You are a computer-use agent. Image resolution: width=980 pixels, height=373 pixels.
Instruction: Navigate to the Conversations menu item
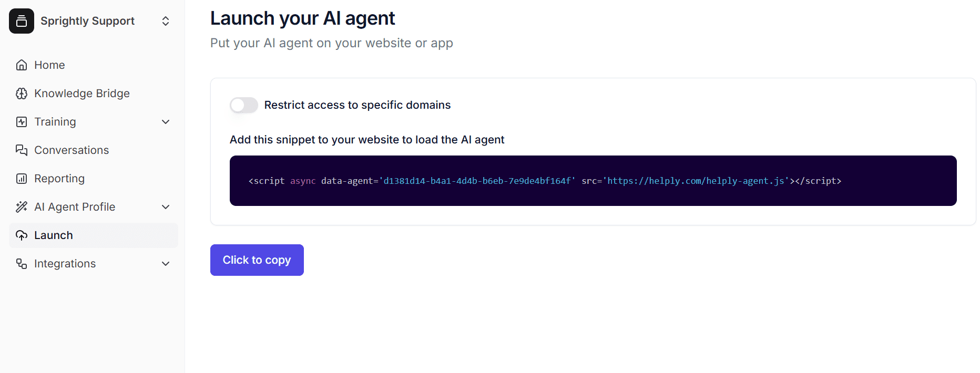[x=71, y=150]
